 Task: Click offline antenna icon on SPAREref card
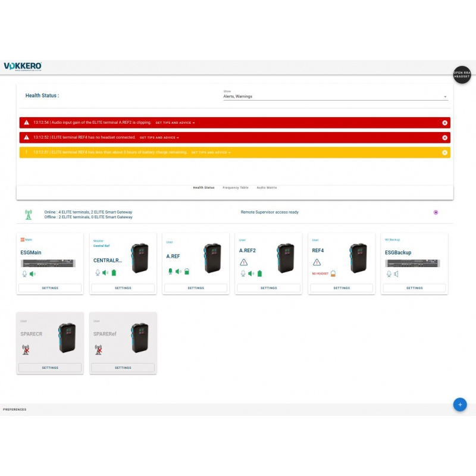click(x=98, y=350)
